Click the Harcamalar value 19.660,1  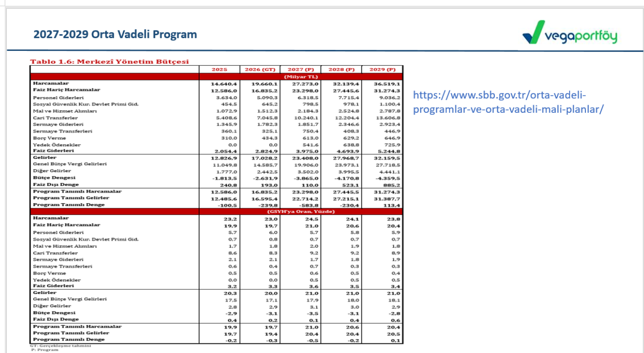[264, 84]
